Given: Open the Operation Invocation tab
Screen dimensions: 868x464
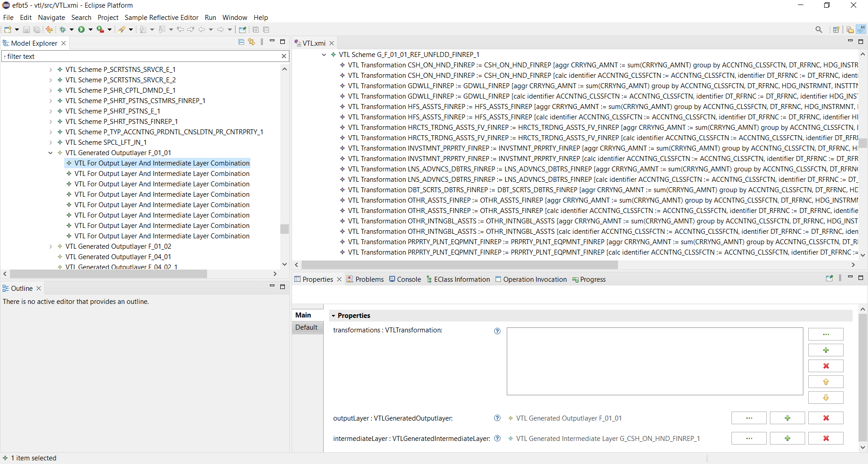Looking at the screenshot, I should point(531,279).
